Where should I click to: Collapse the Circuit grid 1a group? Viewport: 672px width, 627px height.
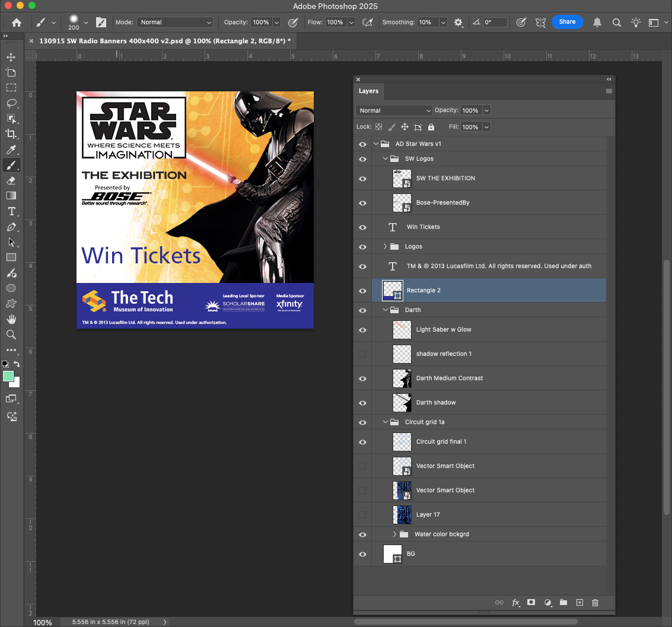tap(386, 422)
